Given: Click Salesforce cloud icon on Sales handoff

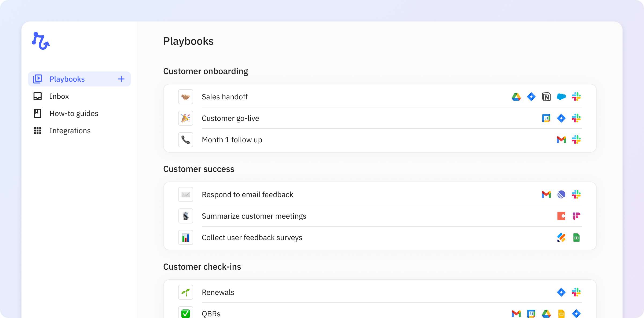Looking at the screenshot, I should pyautogui.click(x=561, y=97).
